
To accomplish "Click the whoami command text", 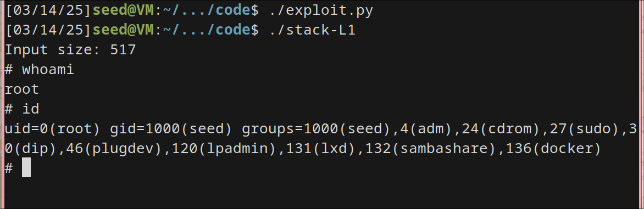I will pos(48,70).
